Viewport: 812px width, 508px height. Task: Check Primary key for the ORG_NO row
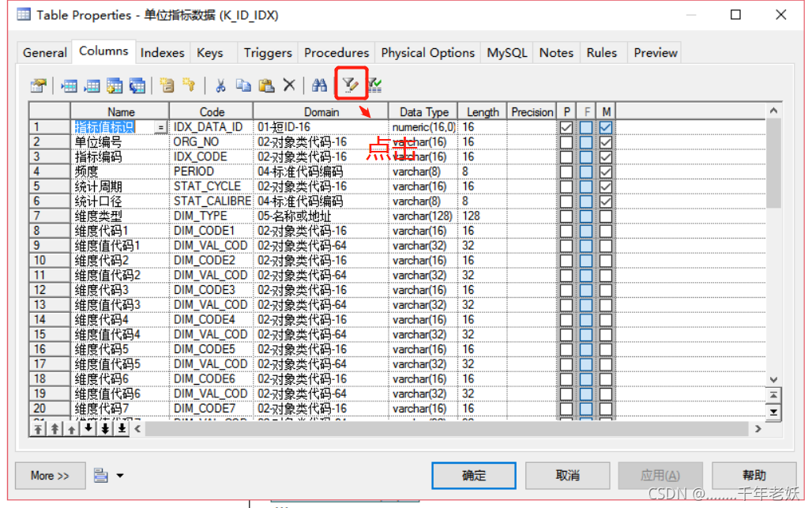(x=566, y=142)
